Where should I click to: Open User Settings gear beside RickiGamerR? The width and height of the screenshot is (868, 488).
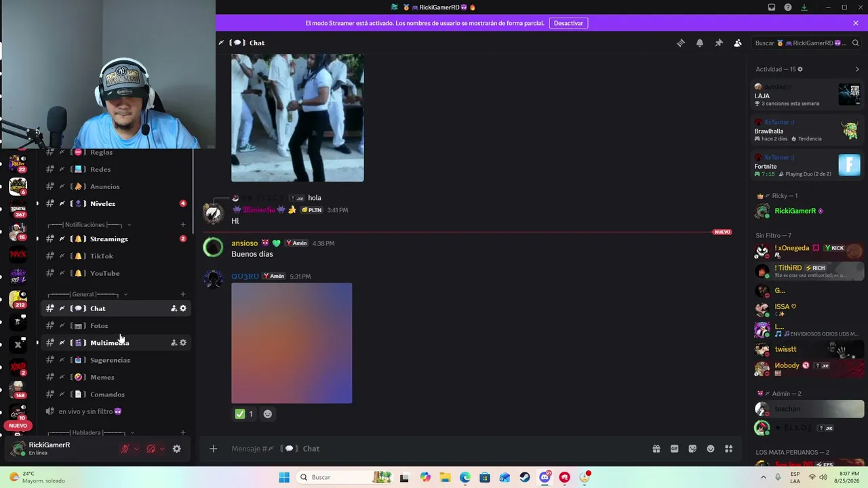pyautogui.click(x=177, y=449)
